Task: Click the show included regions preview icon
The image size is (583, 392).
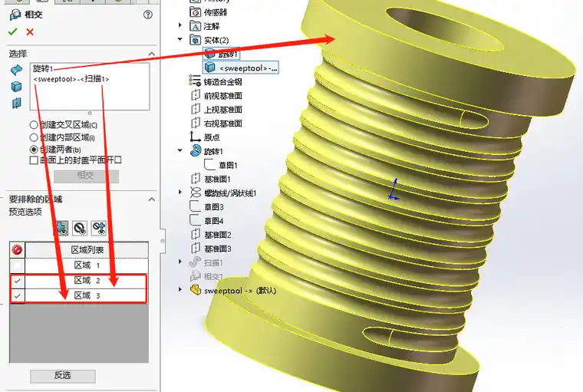Action: pos(61,228)
